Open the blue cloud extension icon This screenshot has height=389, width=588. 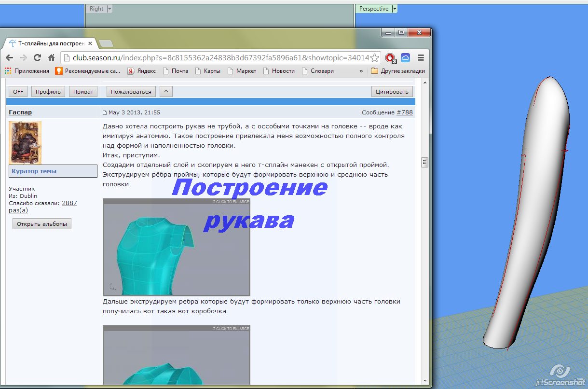[405, 58]
